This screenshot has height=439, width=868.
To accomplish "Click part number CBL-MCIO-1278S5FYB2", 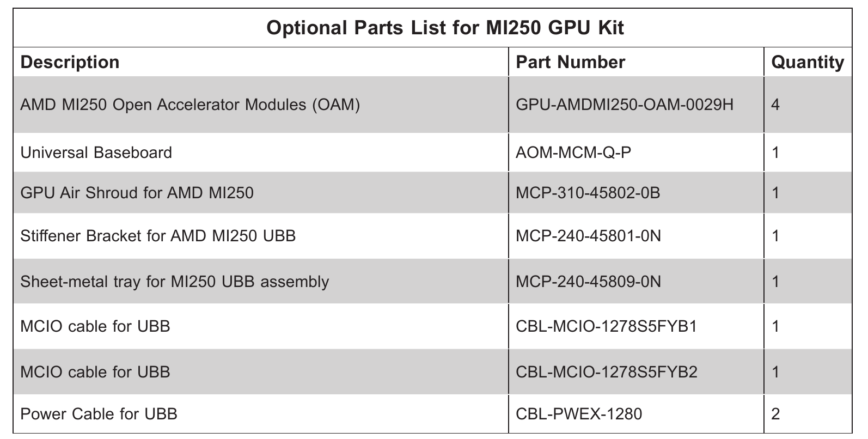I will point(606,372).
